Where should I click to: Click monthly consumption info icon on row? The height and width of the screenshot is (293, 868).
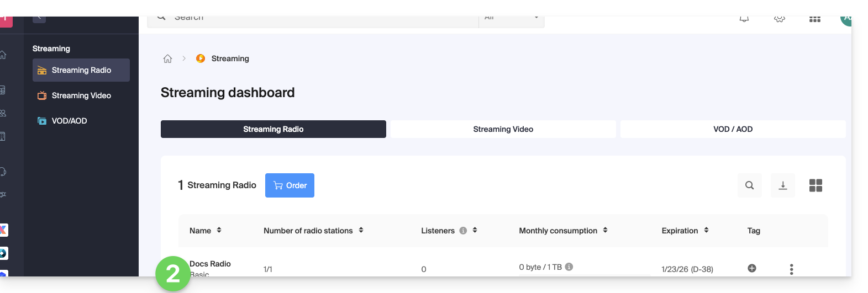tap(569, 267)
